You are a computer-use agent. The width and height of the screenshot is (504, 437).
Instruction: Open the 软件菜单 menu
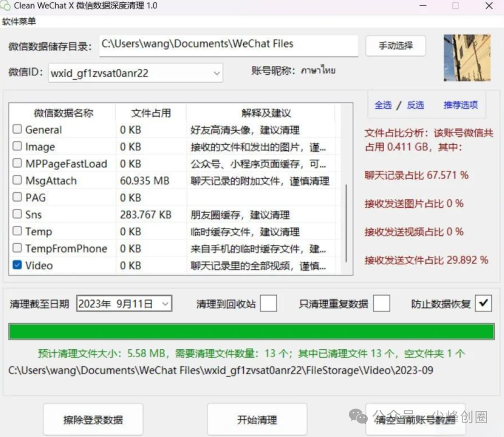pos(19,21)
